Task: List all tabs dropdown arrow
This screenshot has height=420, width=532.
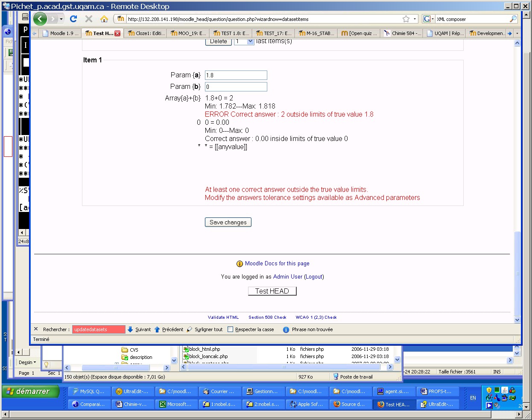Action: pos(517,33)
